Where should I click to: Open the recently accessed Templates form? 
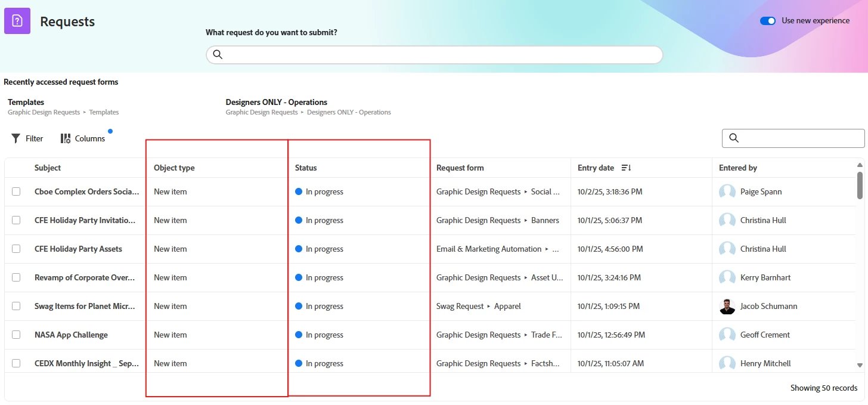coord(26,102)
